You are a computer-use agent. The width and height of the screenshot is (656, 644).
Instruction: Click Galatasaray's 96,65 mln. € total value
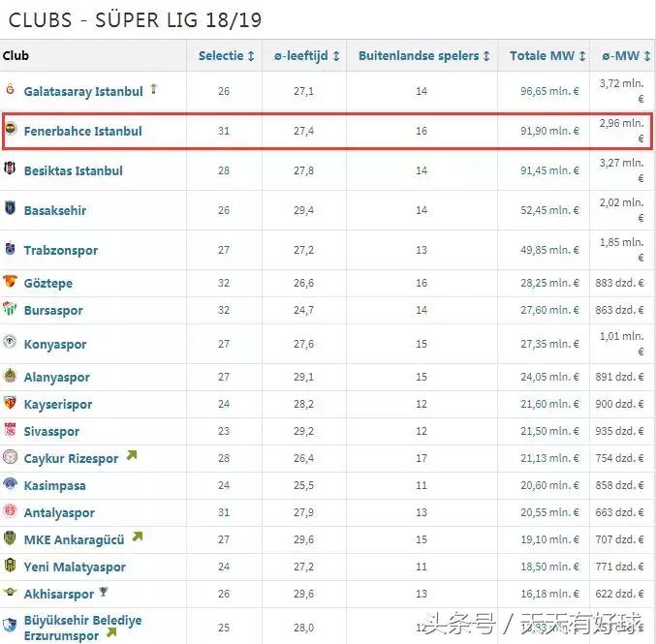point(549,91)
